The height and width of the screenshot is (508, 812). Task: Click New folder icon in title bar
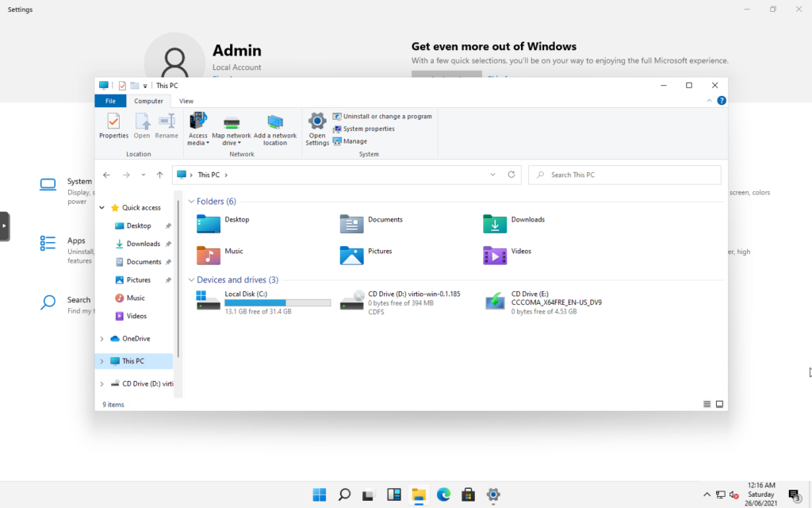coord(135,86)
